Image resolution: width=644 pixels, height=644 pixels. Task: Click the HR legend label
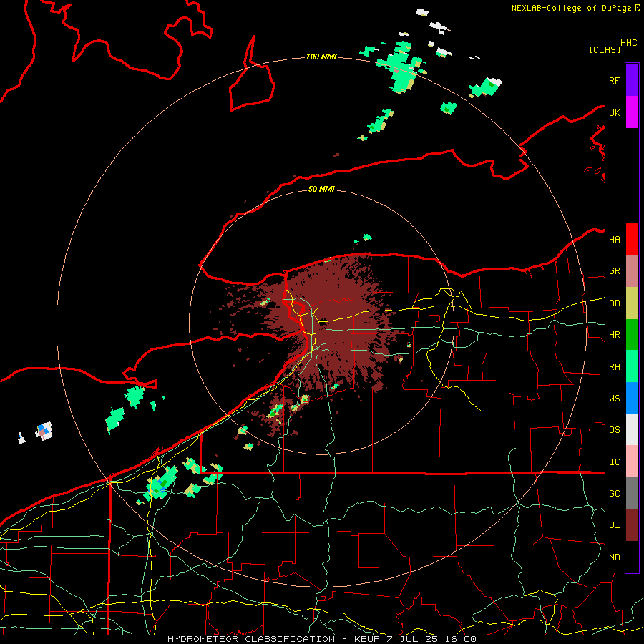(x=614, y=335)
